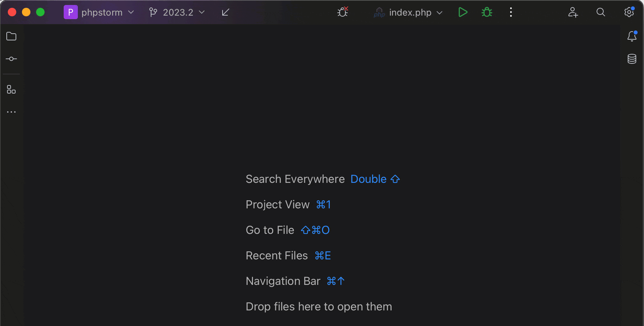Open the Project tool window folder icon
The width and height of the screenshot is (644, 326).
pyautogui.click(x=11, y=36)
